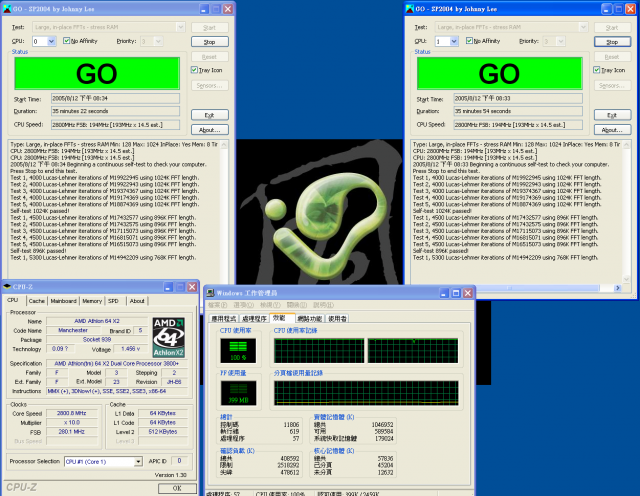Click the right SP2004 window title icon
This screenshot has width=640, height=496.
[410, 9]
